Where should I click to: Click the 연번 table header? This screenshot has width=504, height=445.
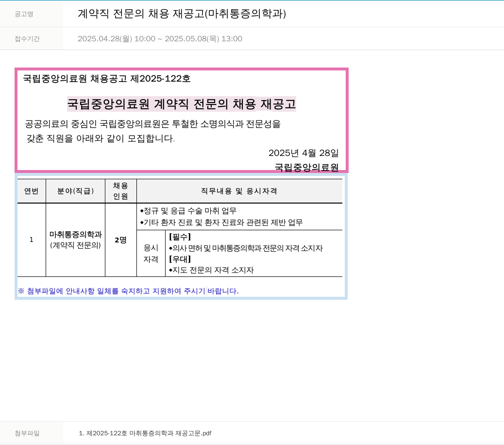(32, 191)
